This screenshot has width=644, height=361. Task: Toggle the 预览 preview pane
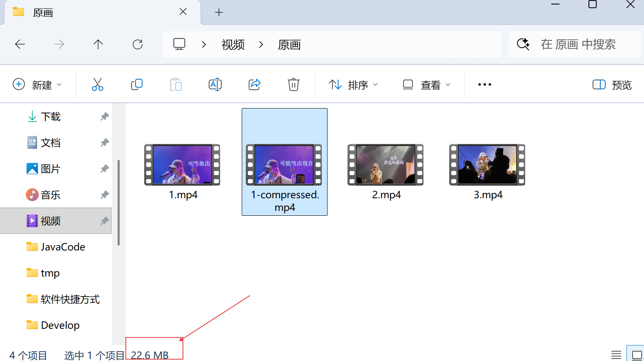coord(612,85)
